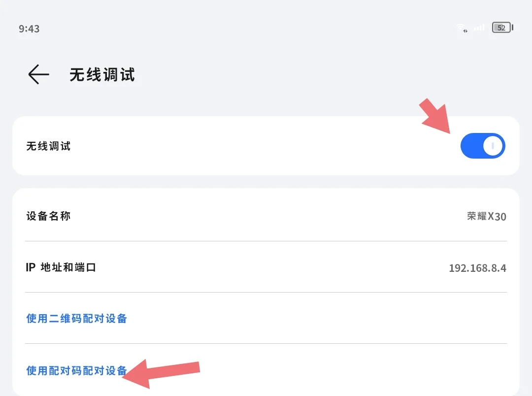The height and width of the screenshot is (396, 532).
Task: Open the IP 地址和端口 row
Action: [x=61, y=267]
